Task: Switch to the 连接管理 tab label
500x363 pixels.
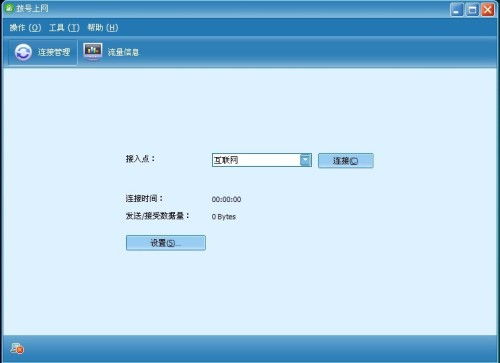Action: coord(54,52)
